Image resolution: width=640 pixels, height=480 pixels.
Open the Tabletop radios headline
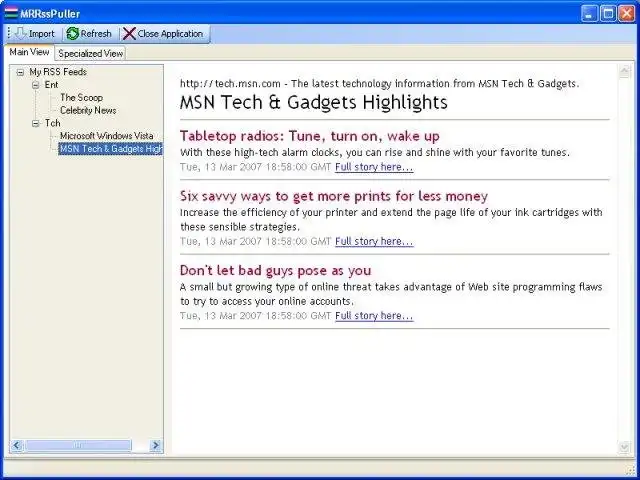pyautogui.click(x=309, y=136)
